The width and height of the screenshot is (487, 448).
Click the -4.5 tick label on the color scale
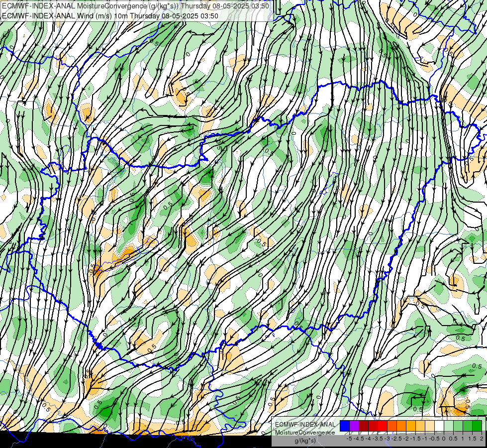359,439
